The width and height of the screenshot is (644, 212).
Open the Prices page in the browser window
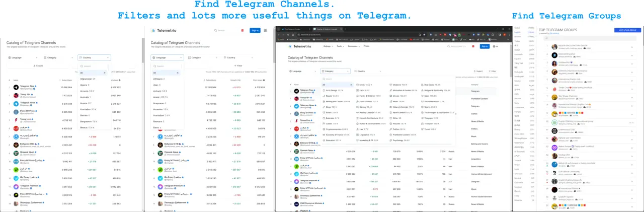pyautogui.click(x=366, y=46)
